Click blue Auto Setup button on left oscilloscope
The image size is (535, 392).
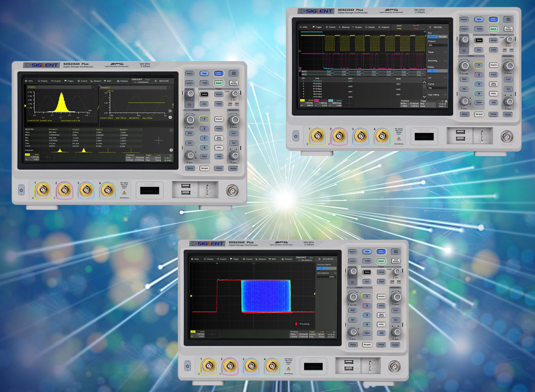pyautogui.click(x=219, y=74)
